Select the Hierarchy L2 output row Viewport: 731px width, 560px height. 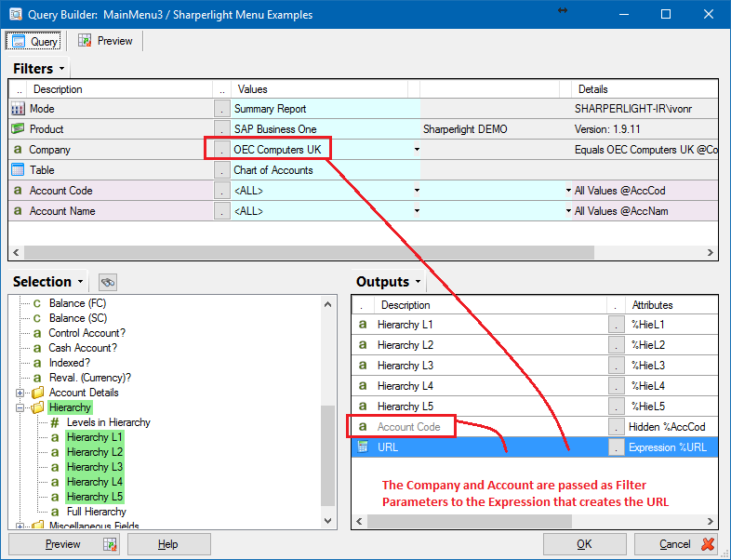tap(534, 345)
